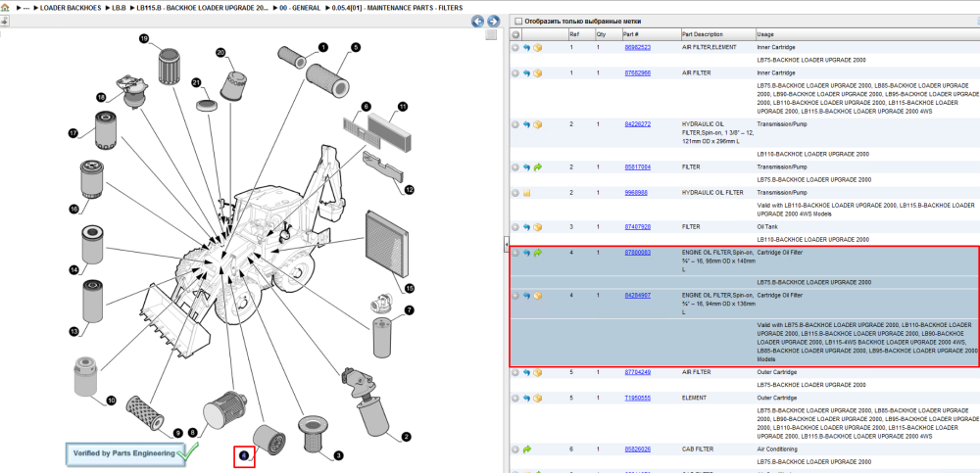The width and height of the screenshot is (980, 473).
Task: Open part number 85826026 link
Action: point(638,449)
